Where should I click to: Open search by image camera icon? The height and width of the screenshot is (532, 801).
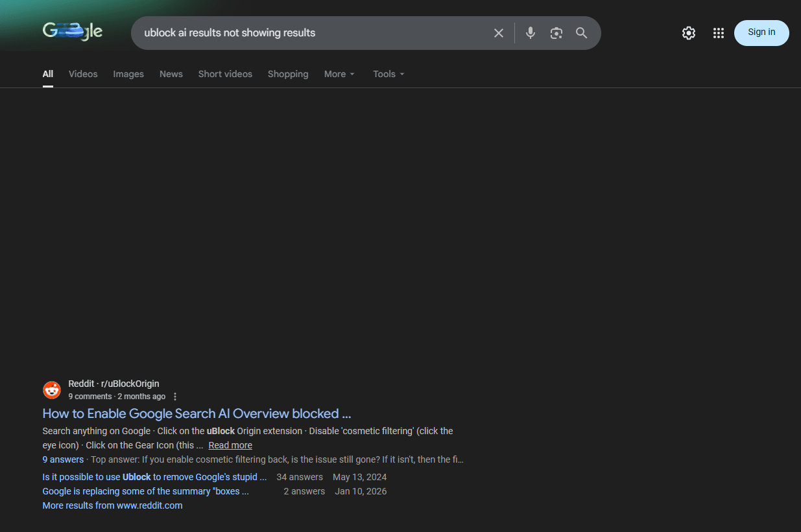pos(556,33)
